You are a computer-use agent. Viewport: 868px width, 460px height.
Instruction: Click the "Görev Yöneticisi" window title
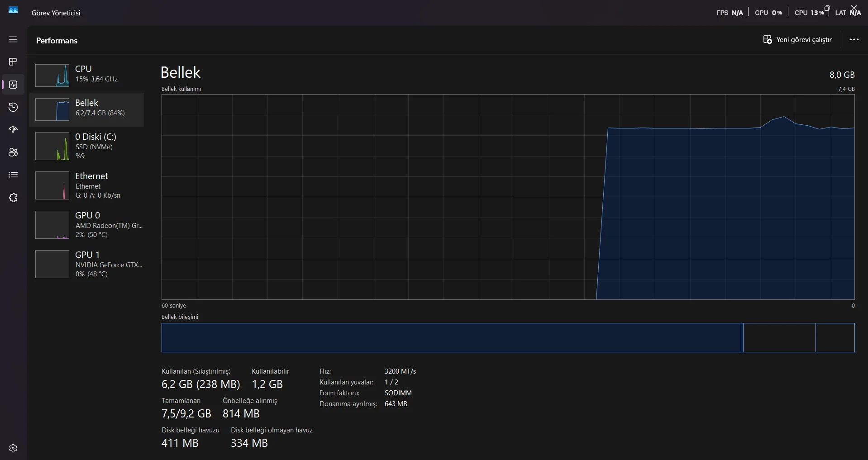pos(56,13)
